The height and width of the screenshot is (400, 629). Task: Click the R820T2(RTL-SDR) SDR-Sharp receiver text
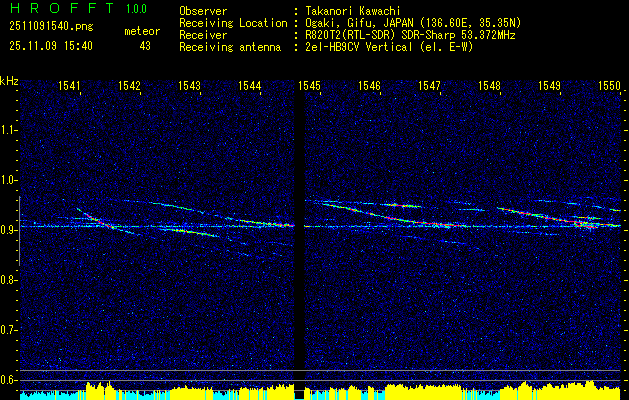click(x=410, y=35)
